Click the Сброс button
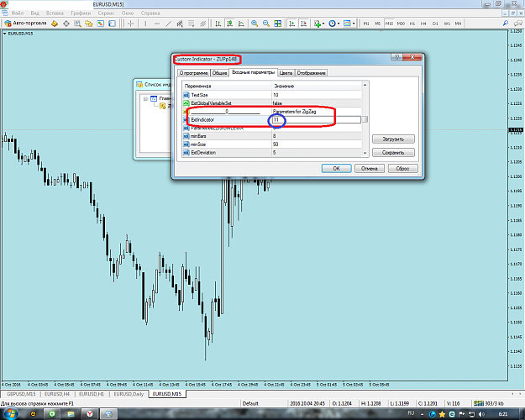The height and width of the screenshot is (420, 525). pyautogui.click(x=403, y=169)
